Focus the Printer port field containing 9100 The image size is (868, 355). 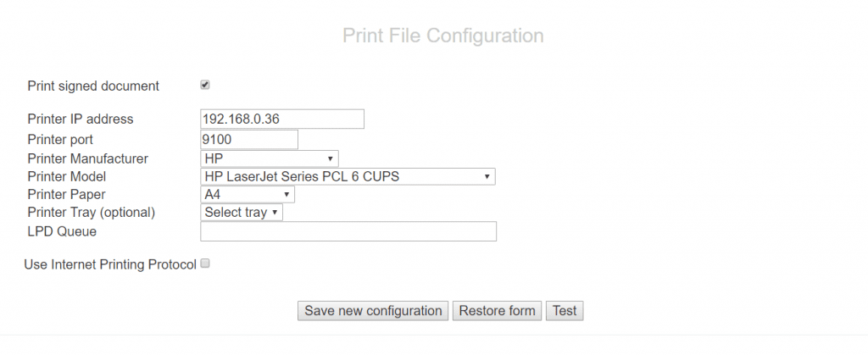coord(249,139)
